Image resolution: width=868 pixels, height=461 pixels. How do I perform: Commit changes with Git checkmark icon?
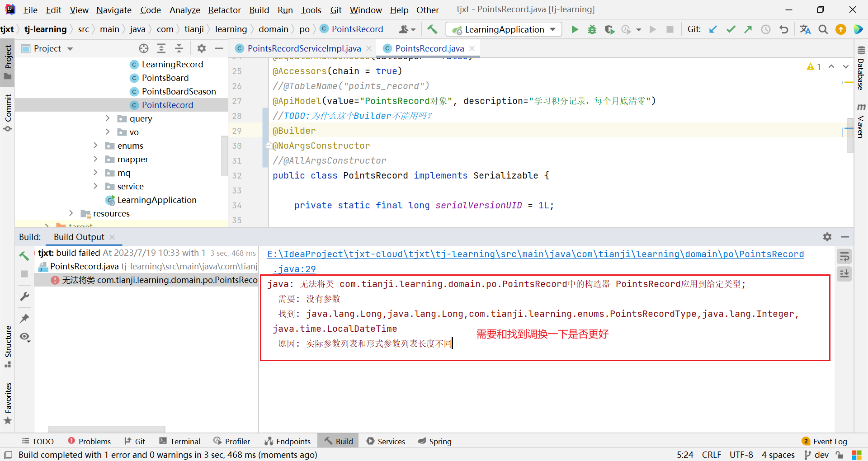pos(731,29)
